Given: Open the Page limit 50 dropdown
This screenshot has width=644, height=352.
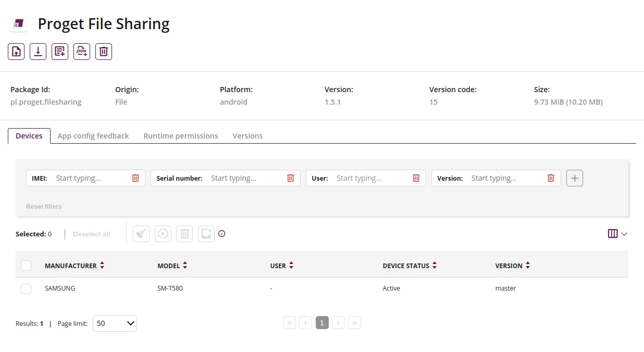Looking at the screenshot, I should point(115,323).
